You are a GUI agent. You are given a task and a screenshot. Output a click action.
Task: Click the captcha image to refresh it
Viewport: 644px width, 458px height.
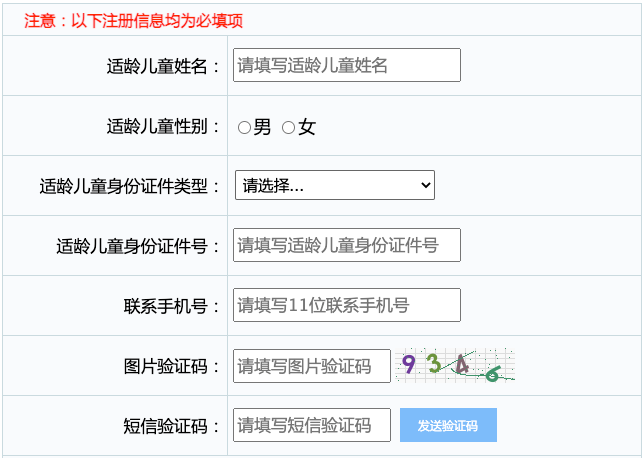[x=456, y=366]
